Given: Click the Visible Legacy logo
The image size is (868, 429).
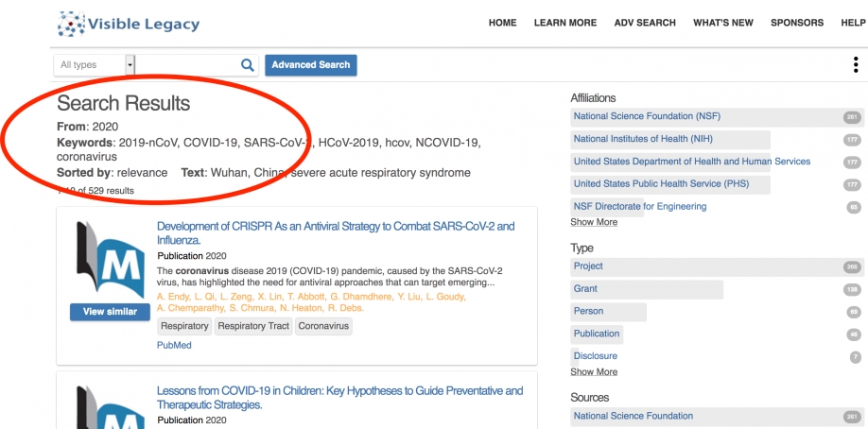Looking at the screenshot, I should [129, 24].
